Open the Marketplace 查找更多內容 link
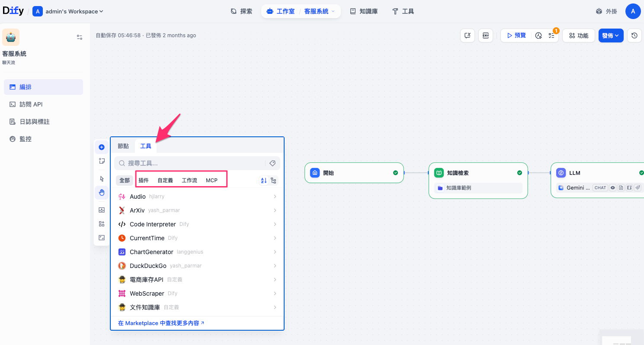 pos(161,323)
